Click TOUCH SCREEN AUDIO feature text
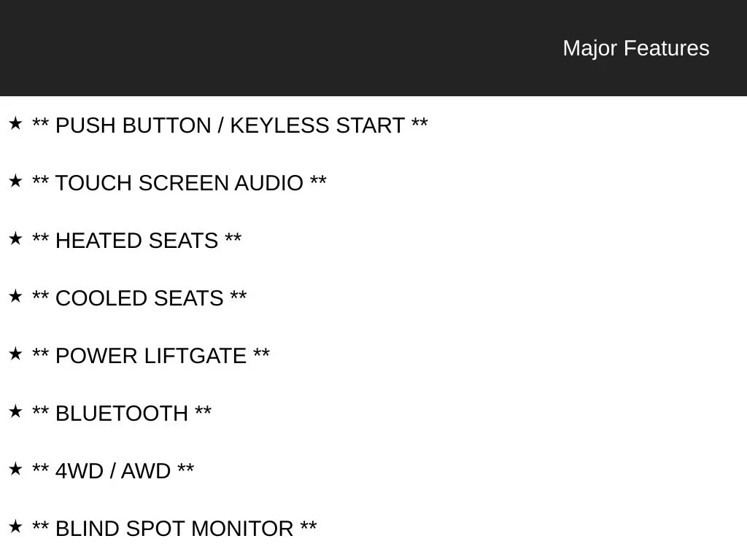 click(179, 183)
